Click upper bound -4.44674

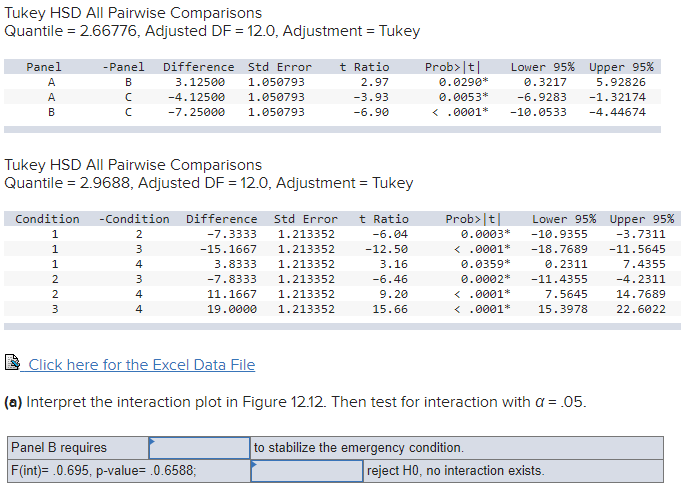point(617,112)
